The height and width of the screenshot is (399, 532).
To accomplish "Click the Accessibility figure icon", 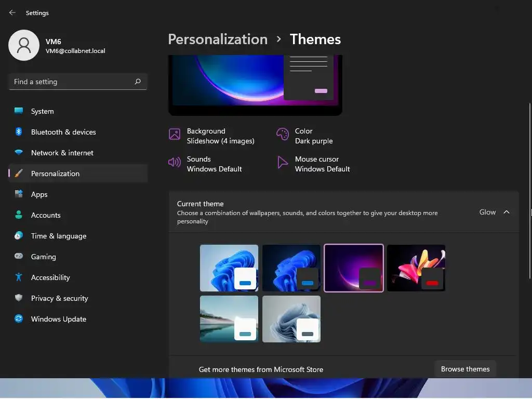I will point(19,277).
